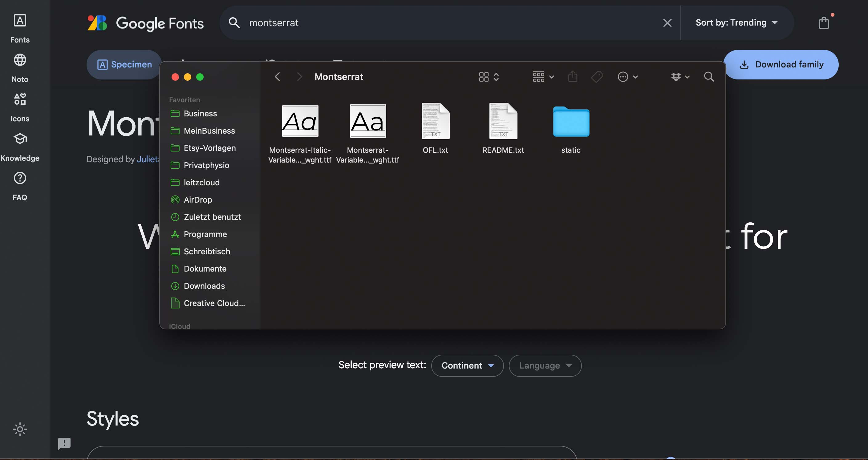The image size is (868, 460).
Task: Open Etsy-Vorlagen in Finder sidebar
Action: pyautogui.click(x=209, y=148)
